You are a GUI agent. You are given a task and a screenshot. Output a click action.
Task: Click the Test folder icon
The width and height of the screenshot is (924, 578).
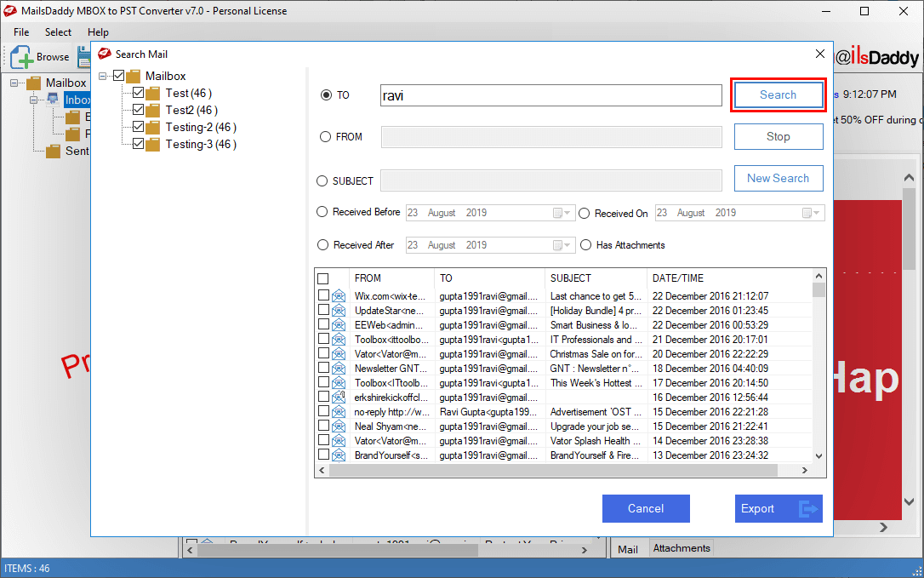[153, 93]
